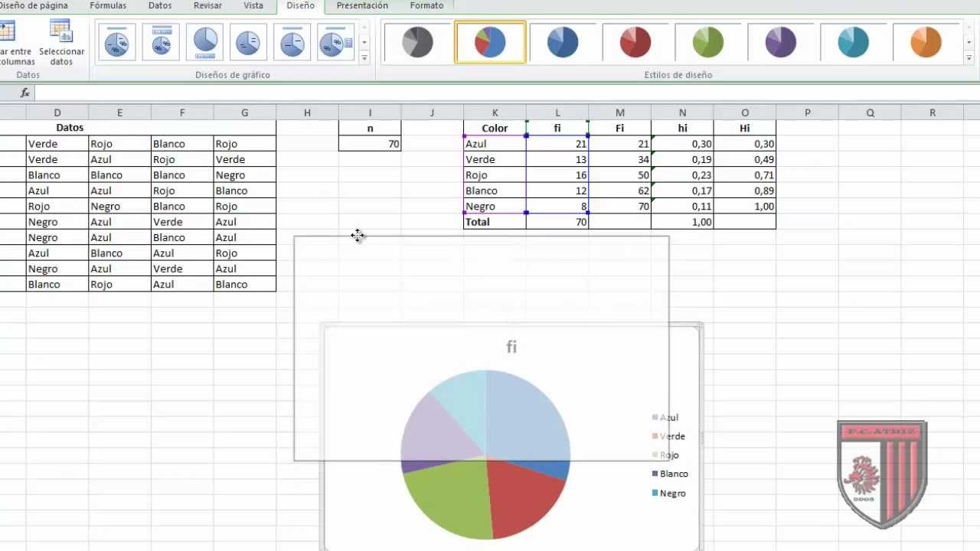Image resolution: width=980 pixels, height=551 pixels.
Task: Choose the orange pie chart style
Action: [x=926, y=42]
